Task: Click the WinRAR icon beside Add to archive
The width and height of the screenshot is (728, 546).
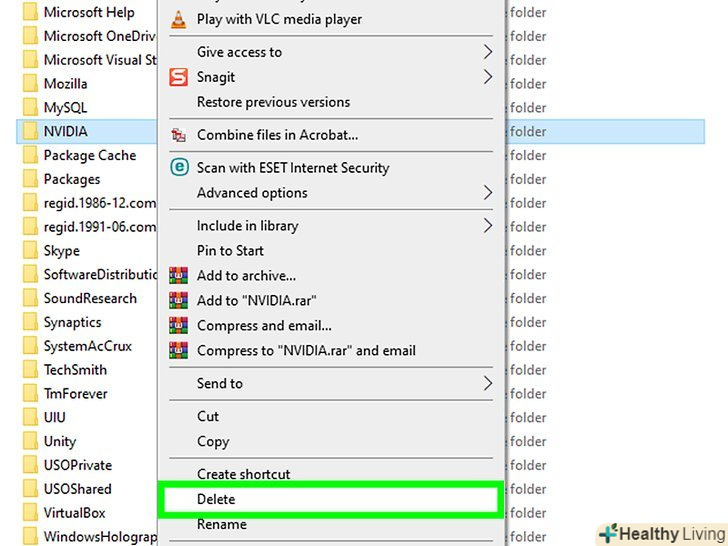Action: [x=178, y=276]
